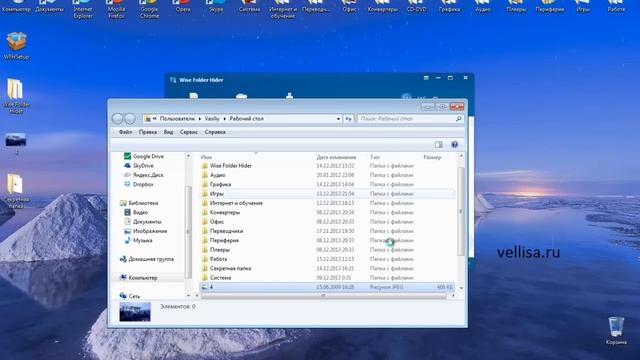Select the Аудио row in Explorer file list

point(327,175)
